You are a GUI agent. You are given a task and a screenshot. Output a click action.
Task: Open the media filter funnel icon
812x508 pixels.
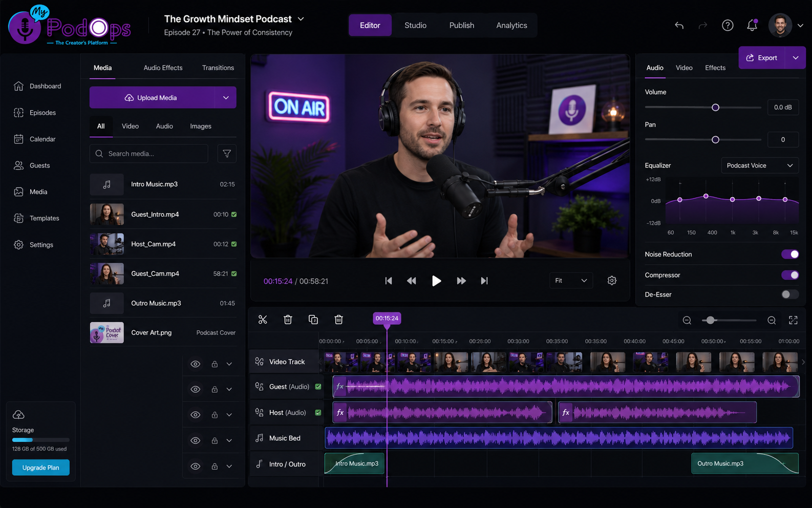227,154
